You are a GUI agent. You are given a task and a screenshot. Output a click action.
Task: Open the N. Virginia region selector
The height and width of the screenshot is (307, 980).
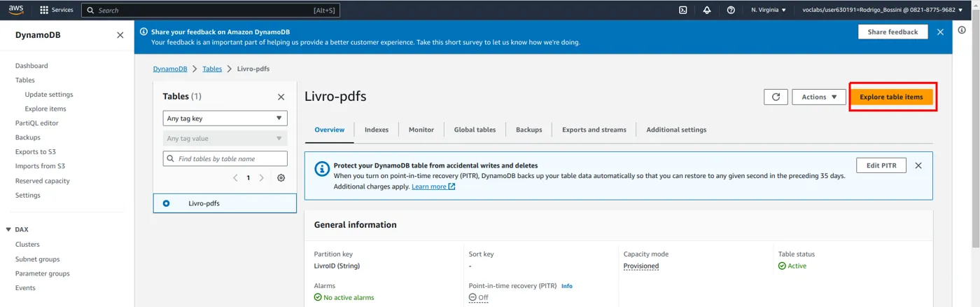769,10
